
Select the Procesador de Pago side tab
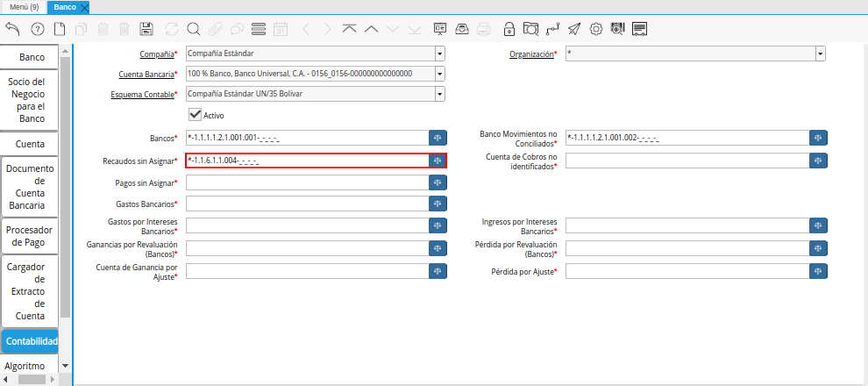(30, 236)
